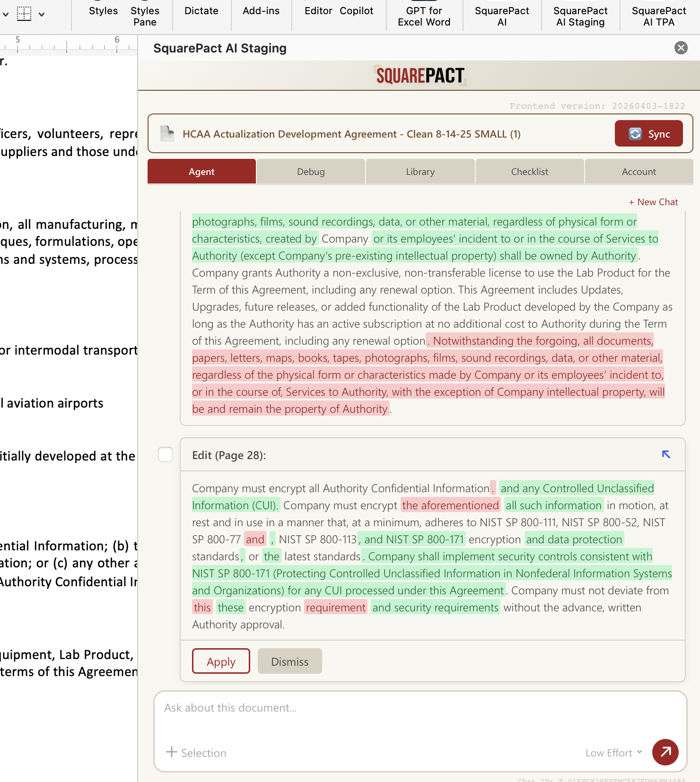Click SquarePact AI Staging ribbon button
Image resolution: width=700 pixels, height=782 pixels.
tap(580, 16)
